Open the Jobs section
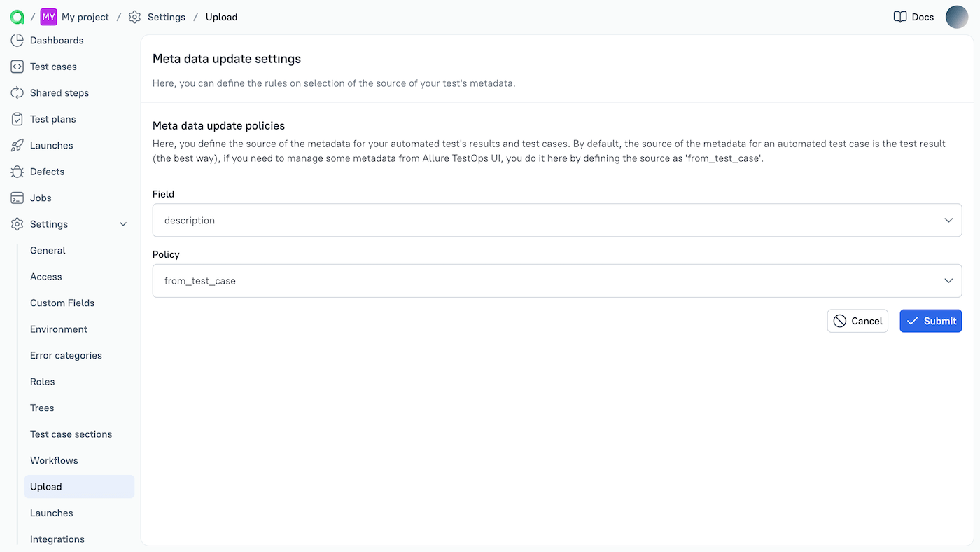This screenshot has width=980, height=552. pos(40,198)
